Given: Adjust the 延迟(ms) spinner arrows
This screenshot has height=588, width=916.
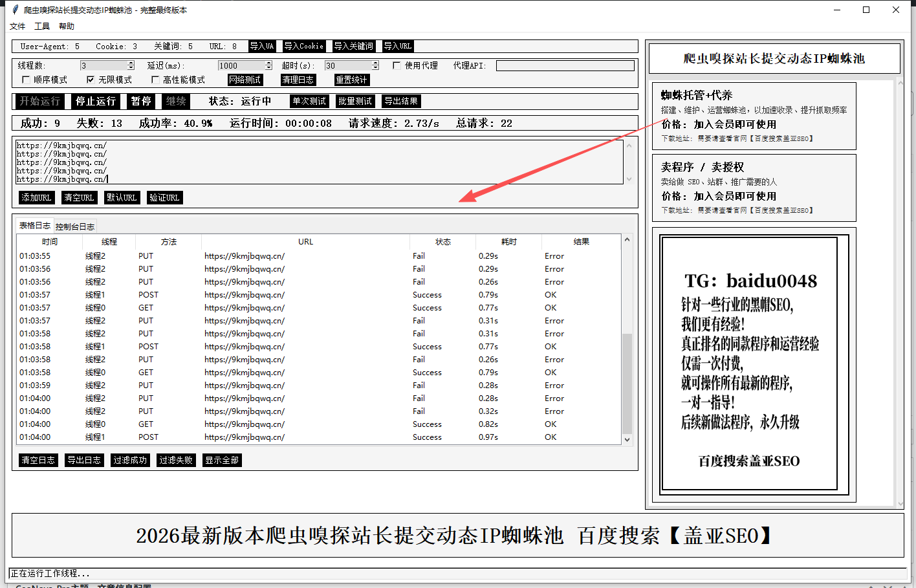Looking at the screenshot, I should [x=268, y=65].
